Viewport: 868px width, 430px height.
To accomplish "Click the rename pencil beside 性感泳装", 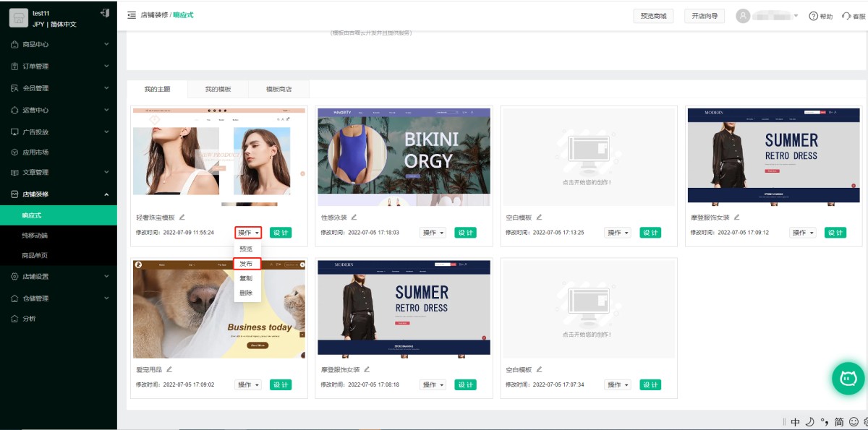I will 354,217.
